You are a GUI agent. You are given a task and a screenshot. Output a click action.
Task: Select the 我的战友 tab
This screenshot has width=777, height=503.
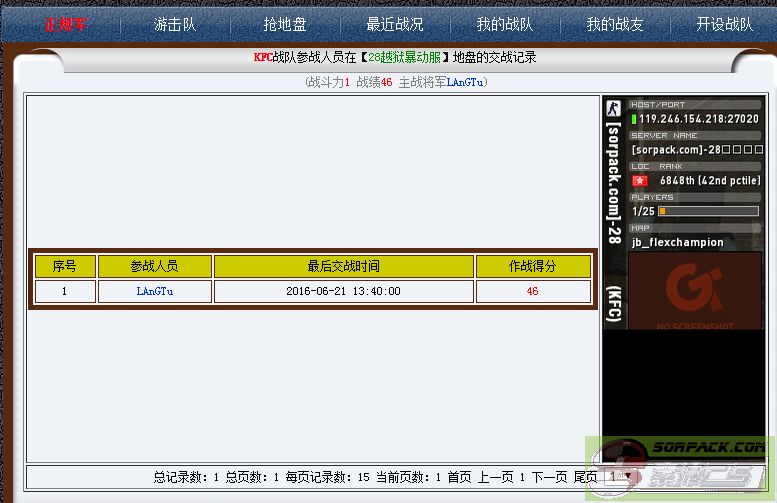click(x=615, y=24)
